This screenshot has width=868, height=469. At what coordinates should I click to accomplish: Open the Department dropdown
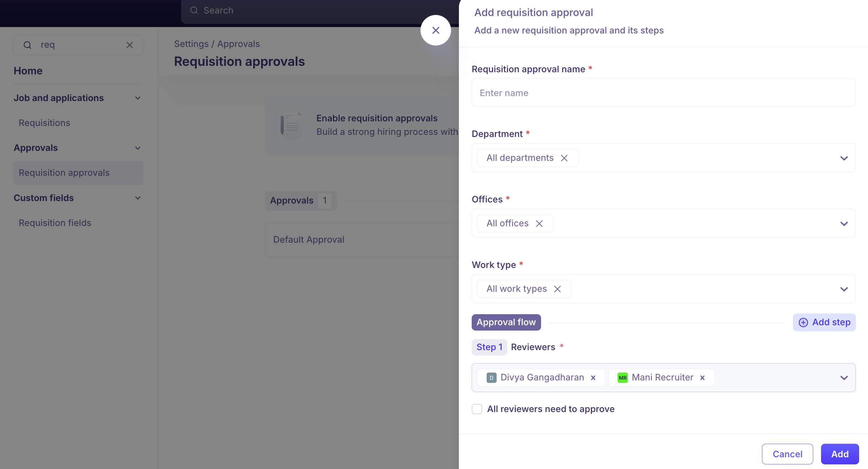pos(844,158)
